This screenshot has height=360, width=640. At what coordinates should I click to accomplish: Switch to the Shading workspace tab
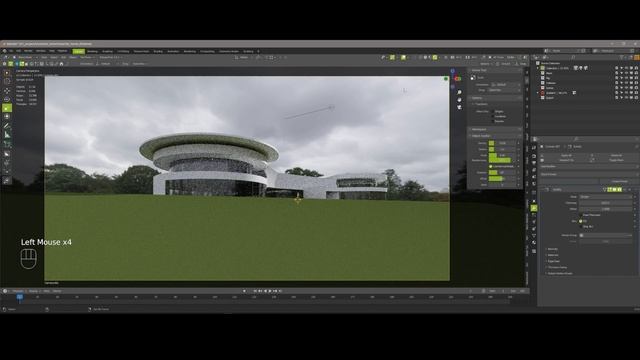coord(158,51)
